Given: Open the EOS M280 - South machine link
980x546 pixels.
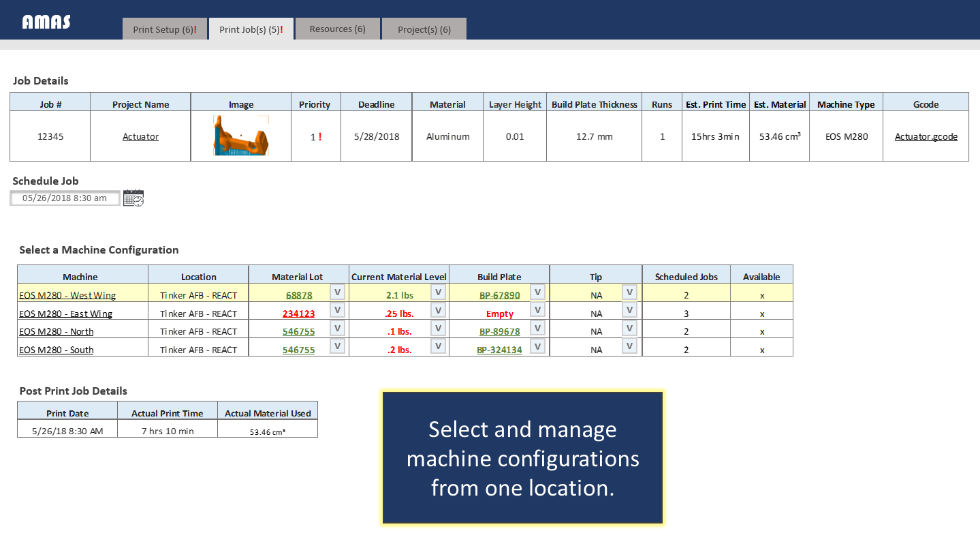Looking at the screenshot, I should (57, 350).
